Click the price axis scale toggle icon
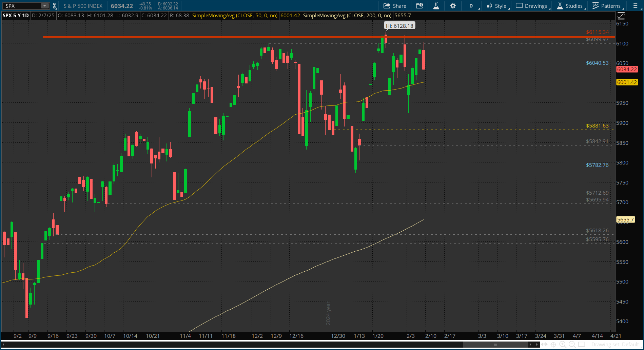The width and height of the screenshot is (644, 350). tap(621, 16)
